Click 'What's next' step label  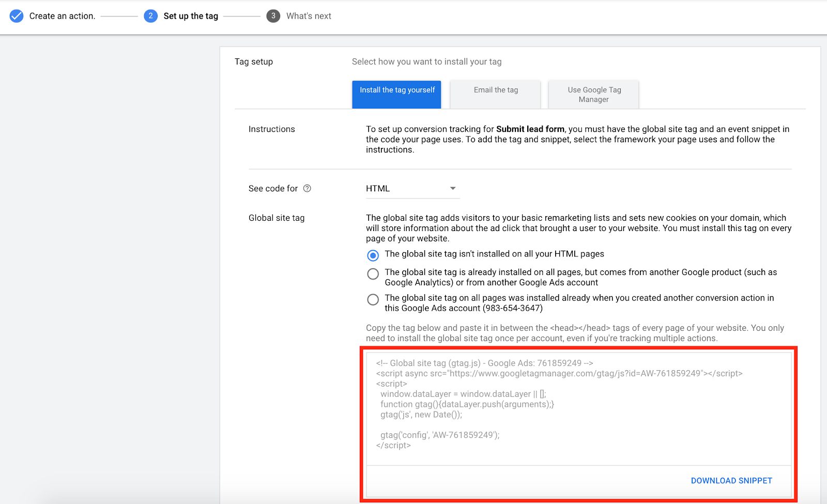(x=309, y=16)
